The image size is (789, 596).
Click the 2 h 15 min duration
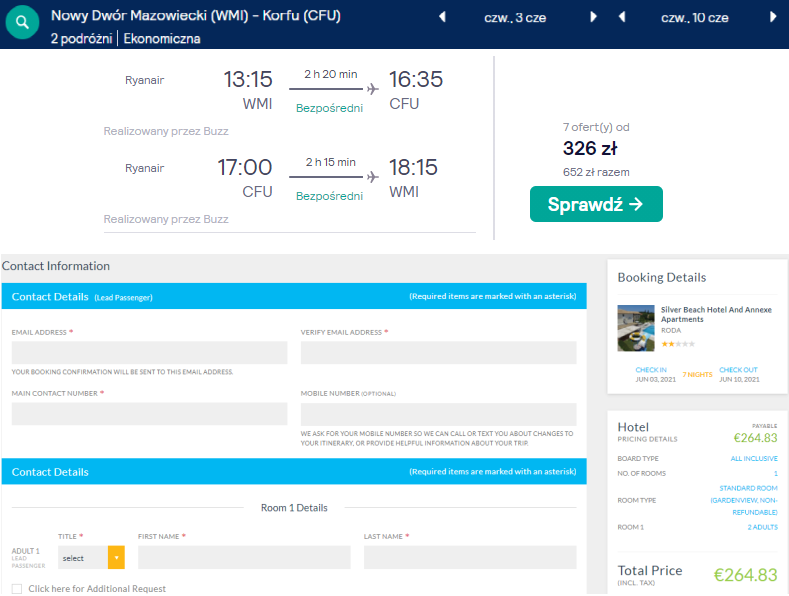click(331, 162)
